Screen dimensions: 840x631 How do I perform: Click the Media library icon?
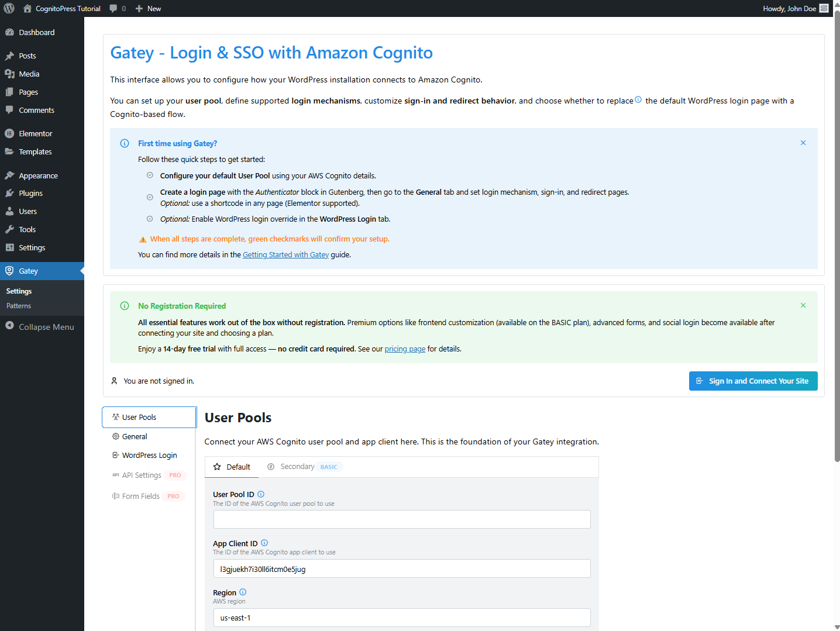(x=9, y=74)
